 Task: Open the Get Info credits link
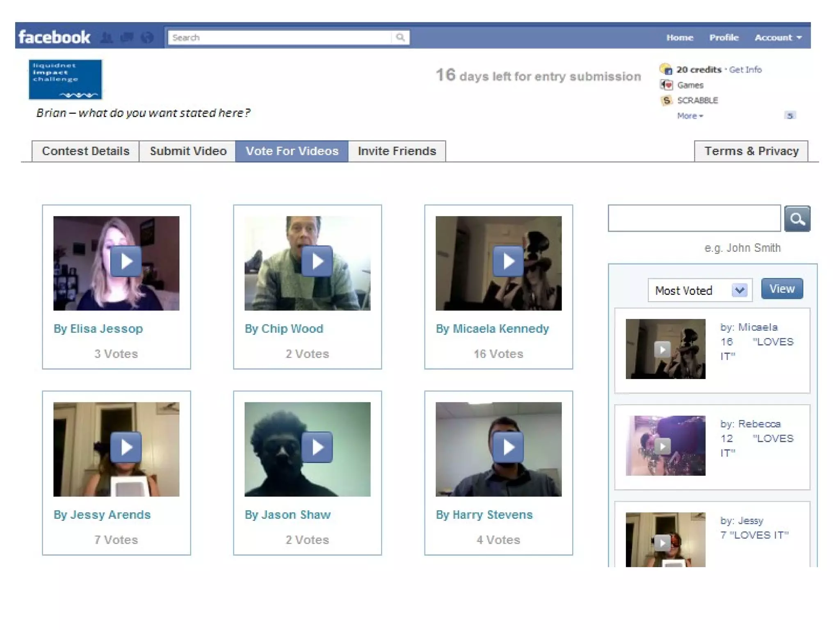pyautogui.click(x=745, y=70)
